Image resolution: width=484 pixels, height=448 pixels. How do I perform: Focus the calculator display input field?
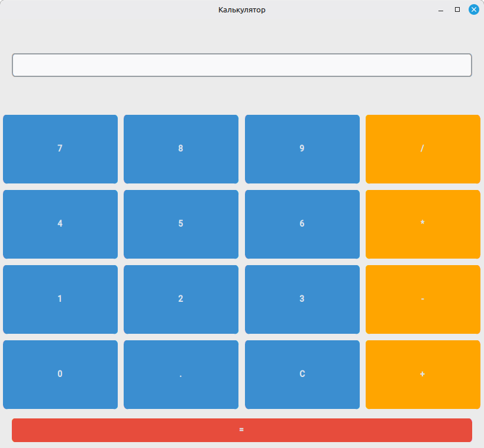241,65
